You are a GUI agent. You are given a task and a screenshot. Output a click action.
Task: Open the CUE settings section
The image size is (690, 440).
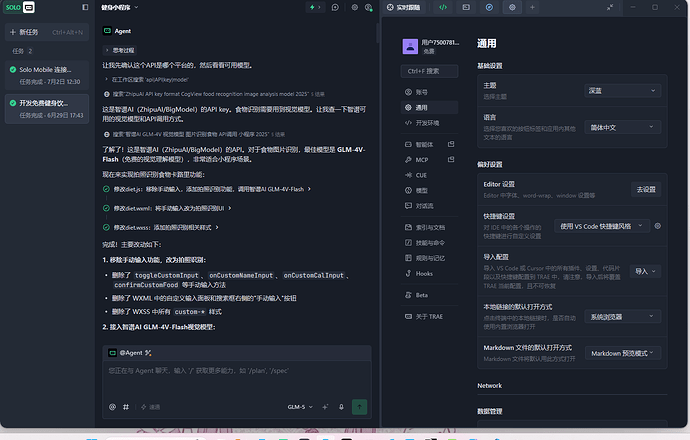(x=429, y=175)
